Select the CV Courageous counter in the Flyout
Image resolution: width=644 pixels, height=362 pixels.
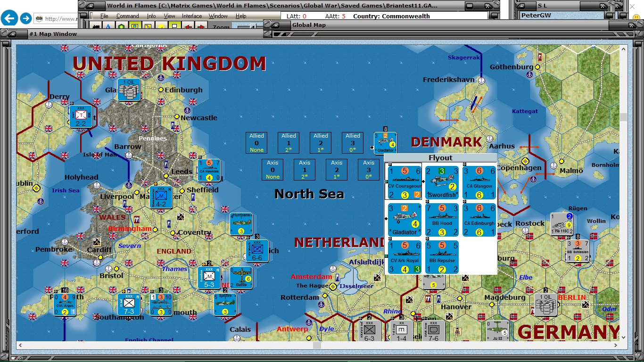tap(405, 182)
